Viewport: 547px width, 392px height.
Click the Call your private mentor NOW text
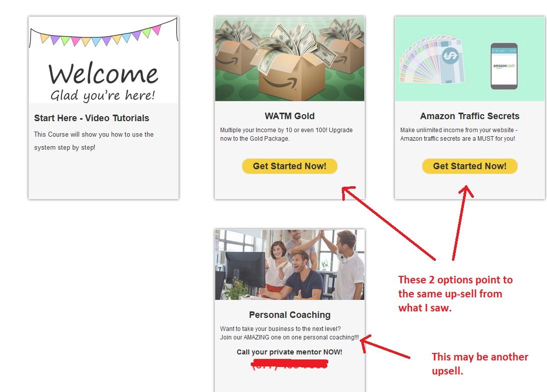click(x=290, y=352)
